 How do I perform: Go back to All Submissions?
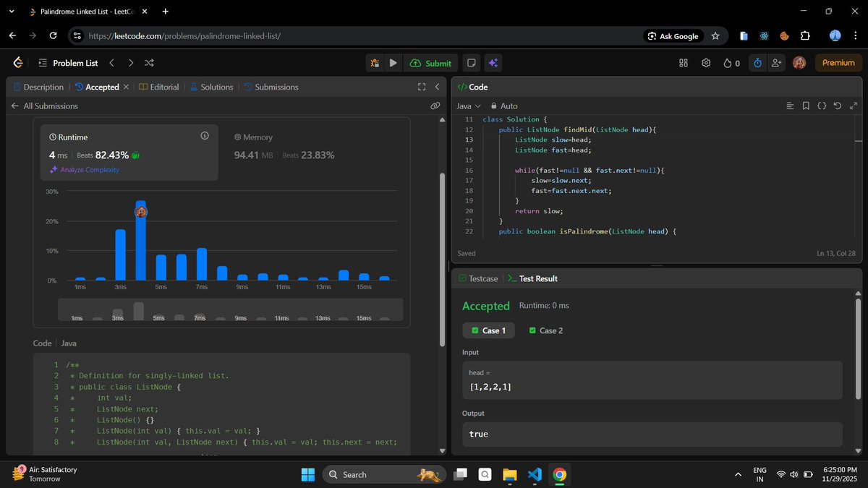point(45,106)
